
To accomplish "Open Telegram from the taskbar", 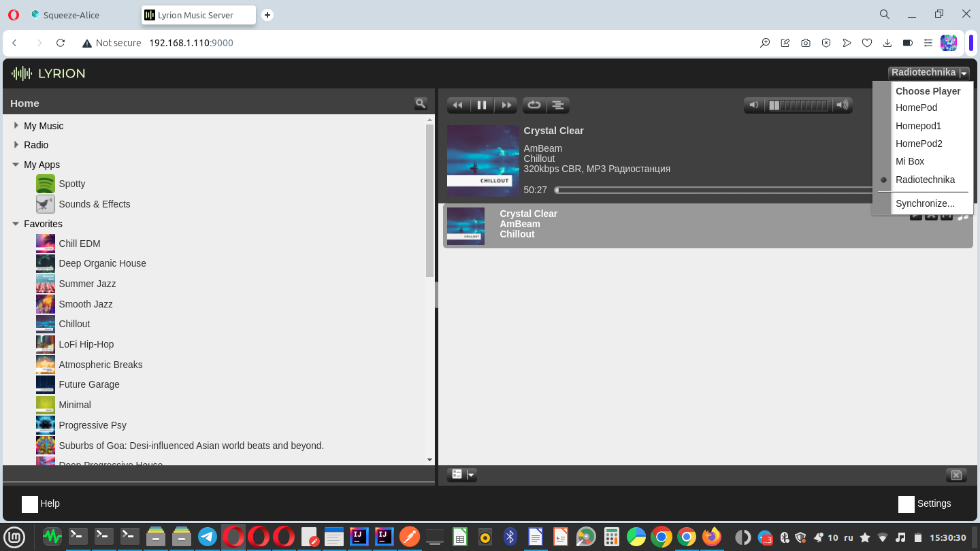I will point(208,537).
